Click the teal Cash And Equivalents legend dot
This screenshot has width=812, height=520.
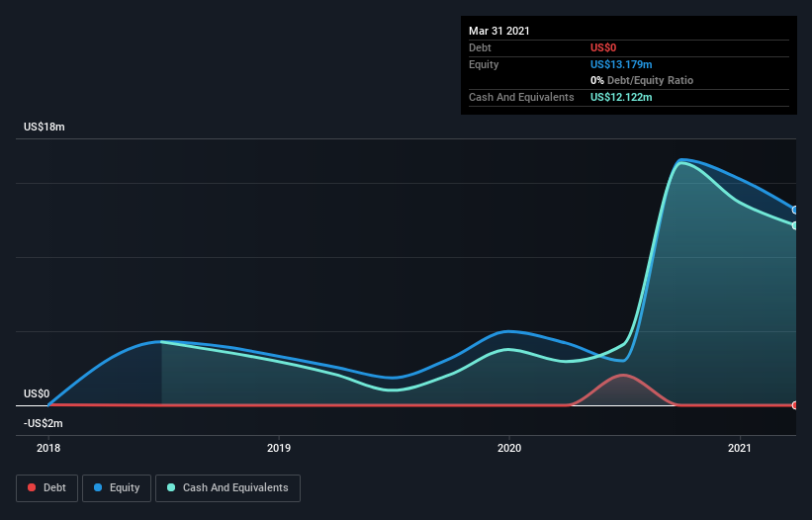[x=171, y=487]
